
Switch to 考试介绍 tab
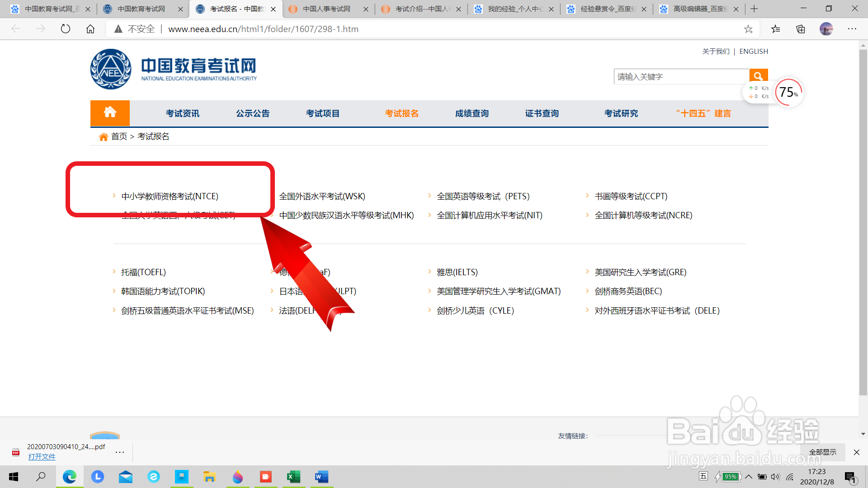tap(422, 9)
